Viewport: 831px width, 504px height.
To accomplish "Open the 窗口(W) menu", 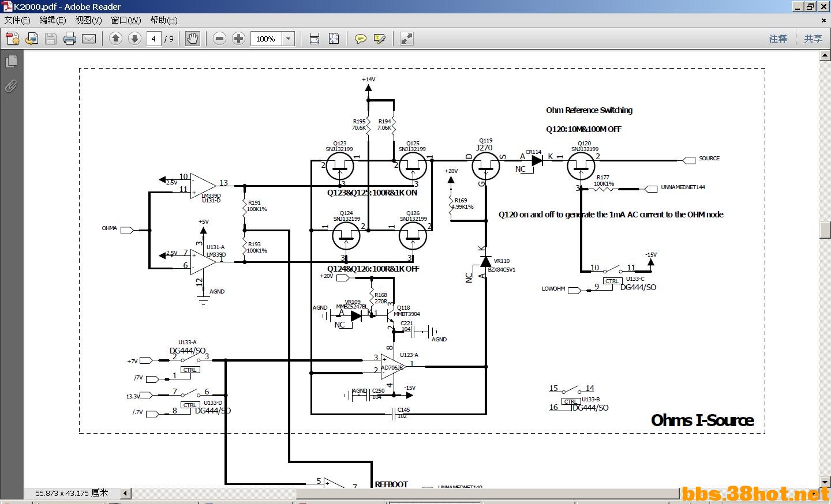I will (126, 20).
